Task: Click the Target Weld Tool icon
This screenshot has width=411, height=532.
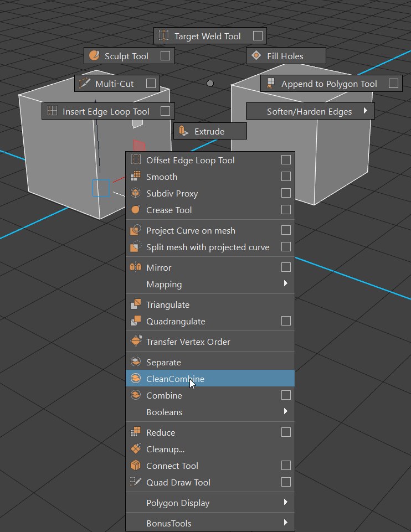Action: pyautogui.click(x=163, y=35)
